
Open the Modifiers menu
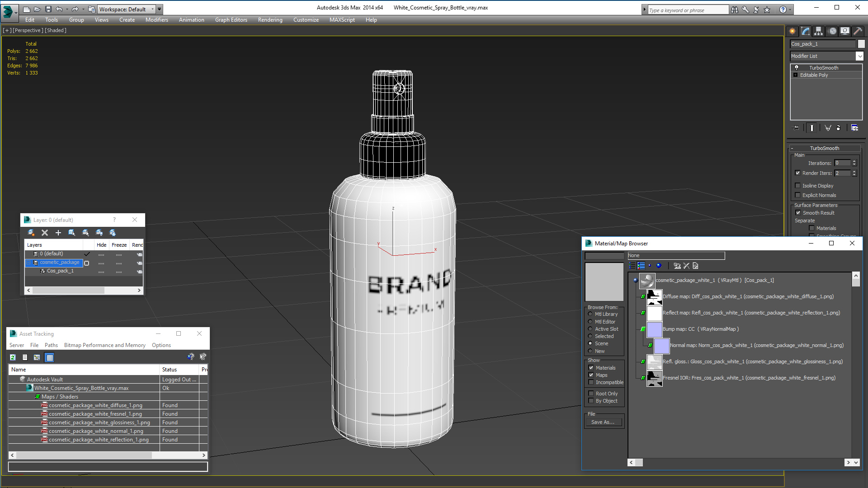click(156, 20)
